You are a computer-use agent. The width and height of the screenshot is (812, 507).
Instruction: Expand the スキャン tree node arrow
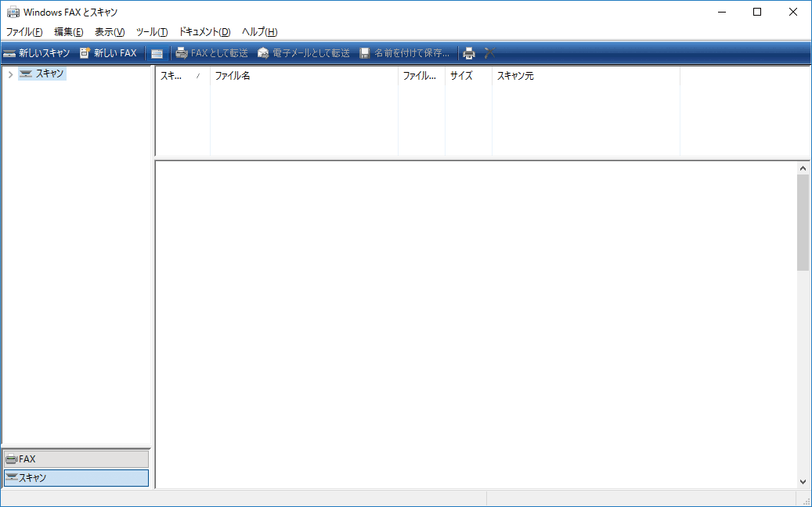(x=10, y=74)
